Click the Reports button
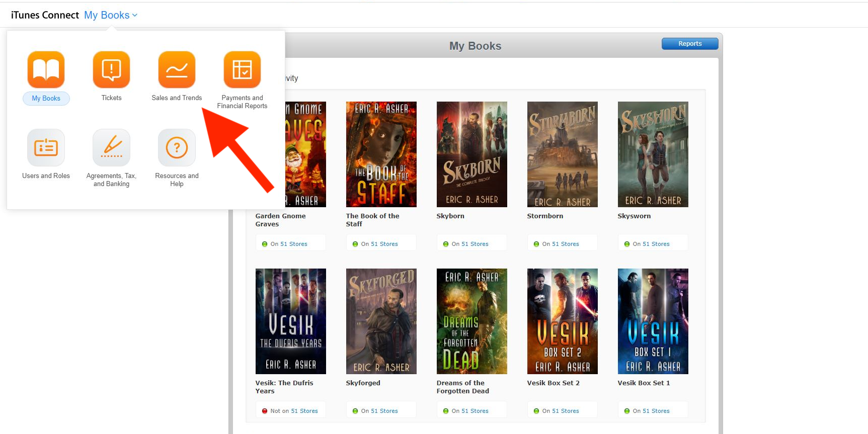The width and height of the screenshot is (868, 434). coord(690,44)
